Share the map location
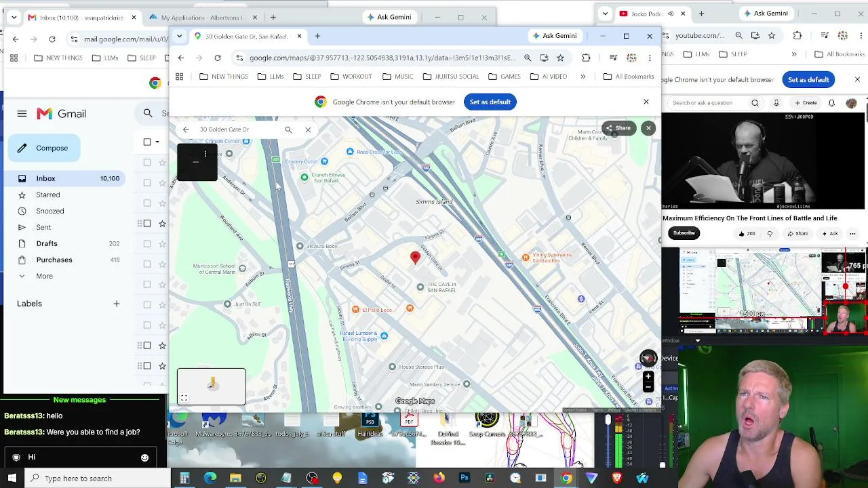The image size is (868, 488). click(x=618, y=128)
